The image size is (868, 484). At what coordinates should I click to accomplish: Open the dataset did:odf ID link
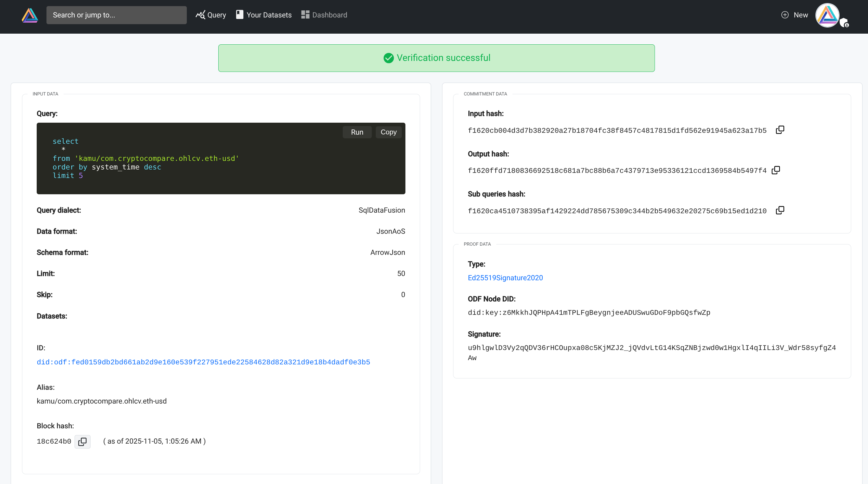(x=203, y=362)
